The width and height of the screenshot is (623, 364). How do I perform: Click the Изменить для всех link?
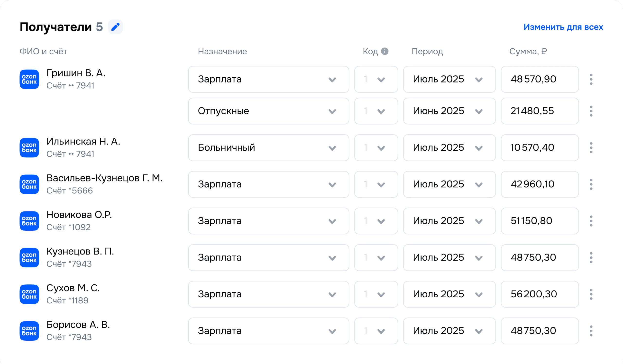click(563, 27)
